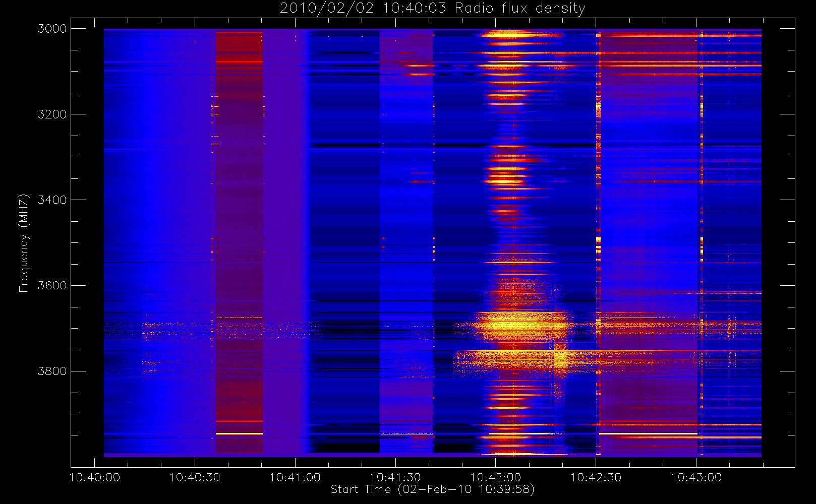Click the 10:42:30 time tick label
Screen dimensions: 816x504
(596, 477)
